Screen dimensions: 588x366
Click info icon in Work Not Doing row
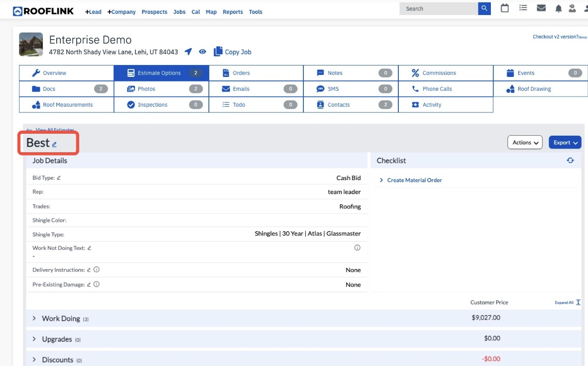click(358, 248)
